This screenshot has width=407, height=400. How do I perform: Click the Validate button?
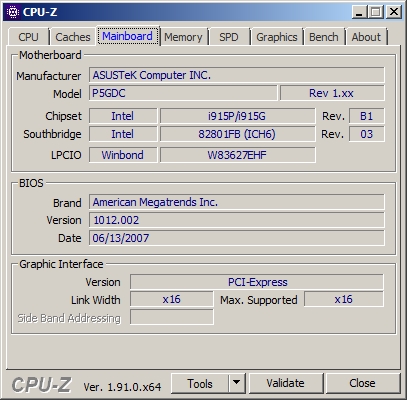tap(286, 383)
